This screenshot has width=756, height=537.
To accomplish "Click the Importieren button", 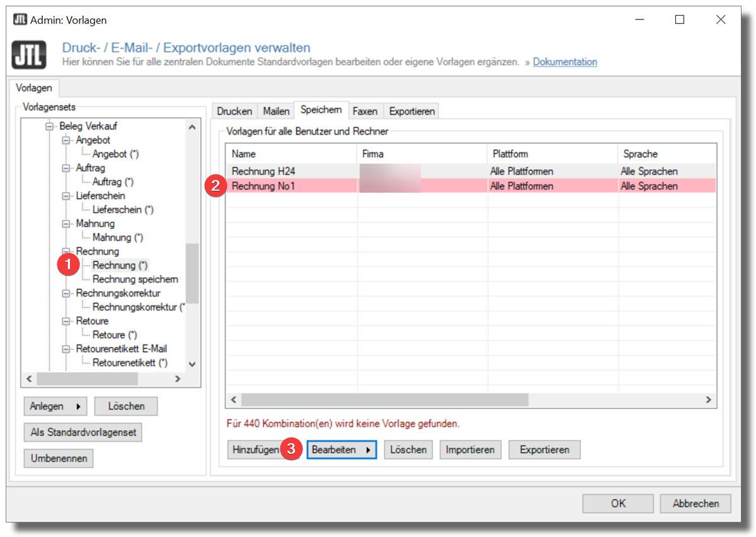I will point(471,450).
